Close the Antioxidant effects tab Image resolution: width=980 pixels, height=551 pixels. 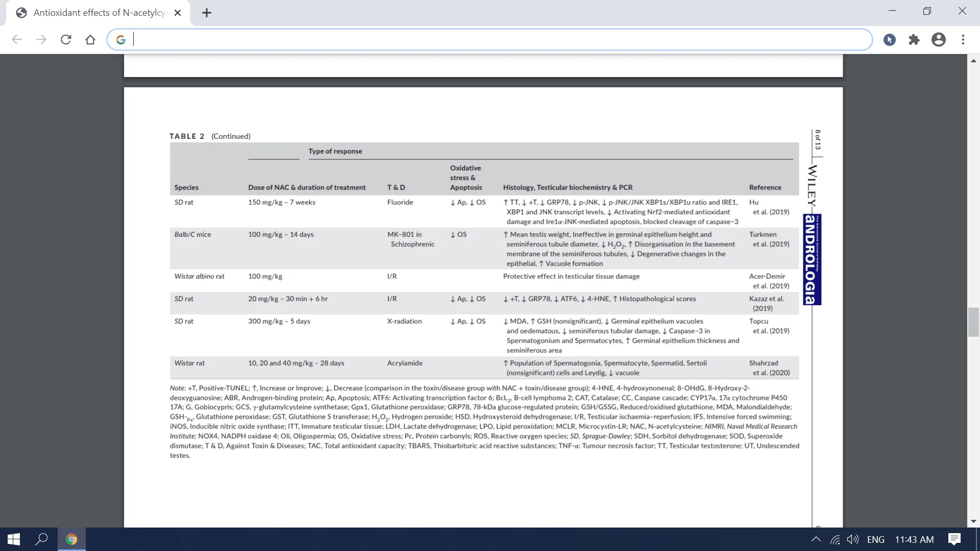pyautogui.click(x=178, y=13)
